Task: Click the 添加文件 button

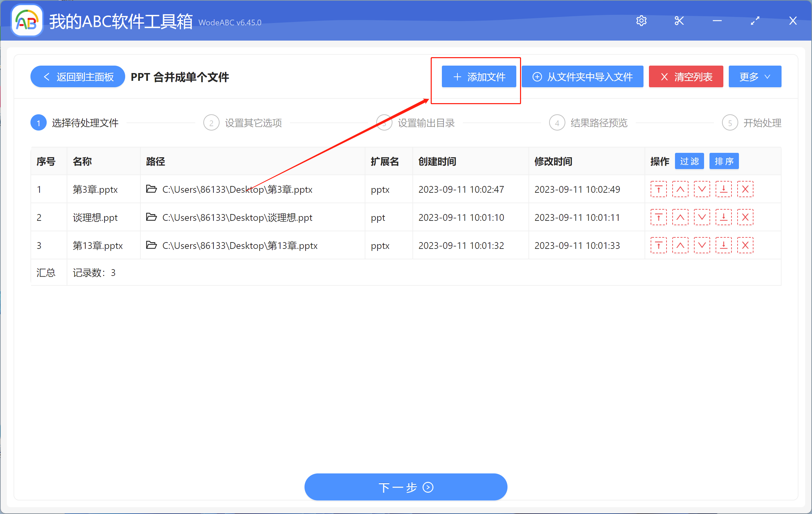Action: [478, 76]
